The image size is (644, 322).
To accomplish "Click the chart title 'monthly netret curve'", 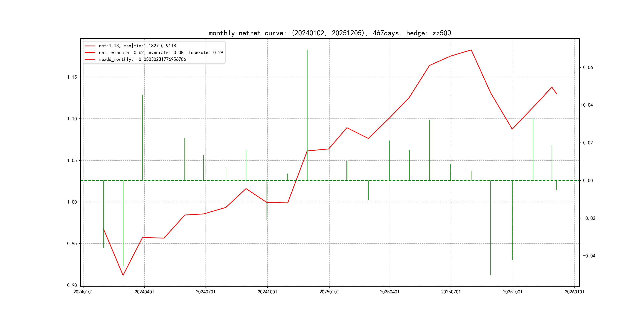I will (x=330, y=33).
